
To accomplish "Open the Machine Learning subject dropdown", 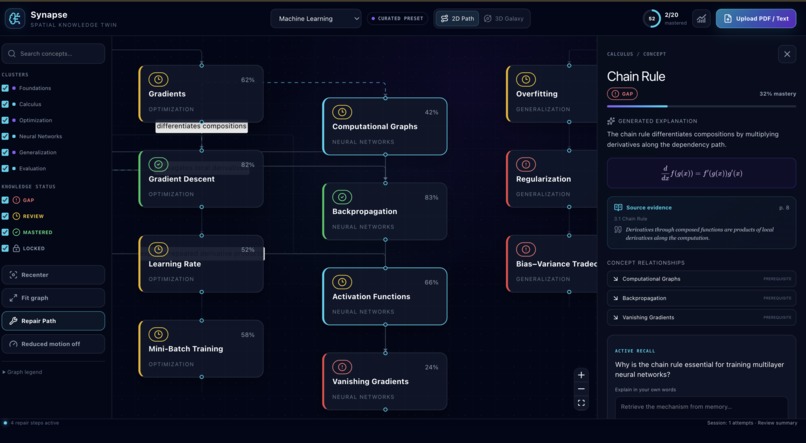I will click(316, 19).
